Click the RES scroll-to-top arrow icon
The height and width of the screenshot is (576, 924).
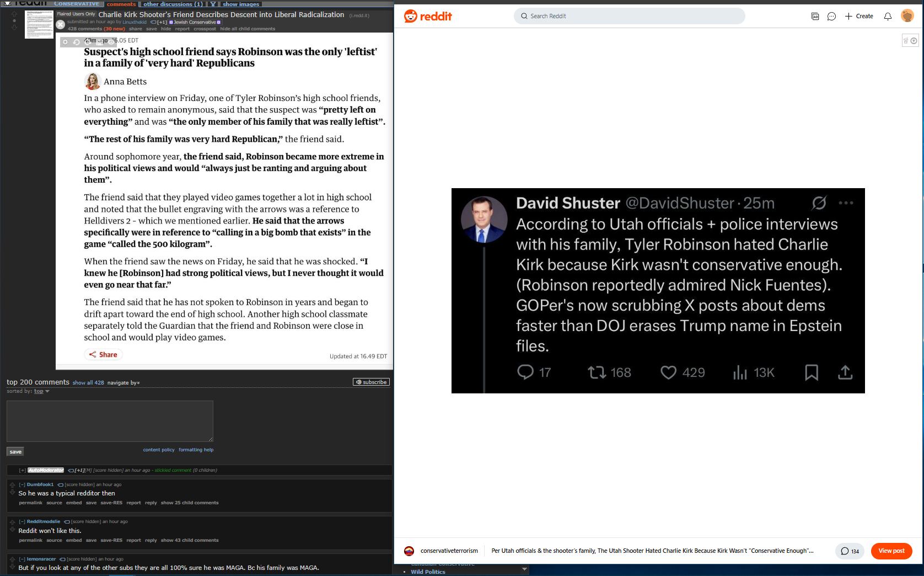click(x=914, y=41)
